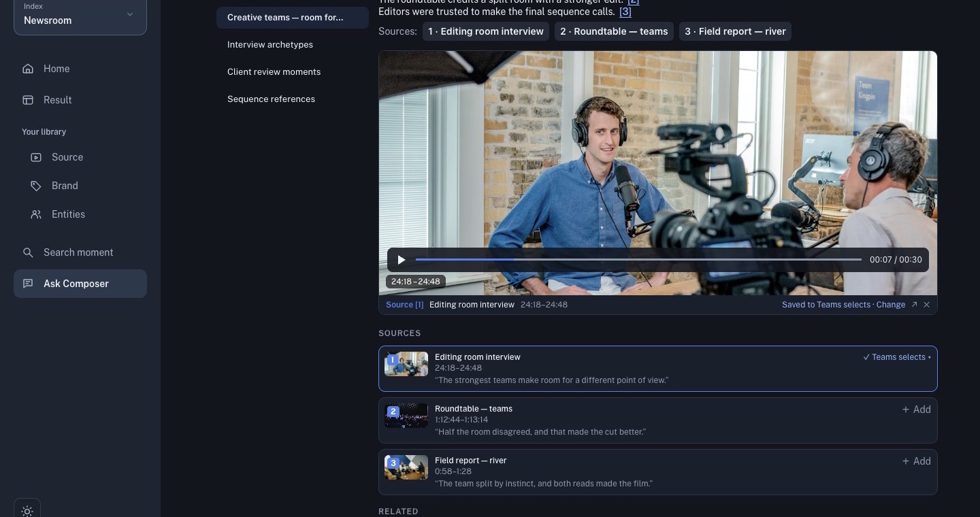This screenshot has width=980, height=517.
Task: Click the '3 · Field report — river' source chip
Action: pos(735,31)
